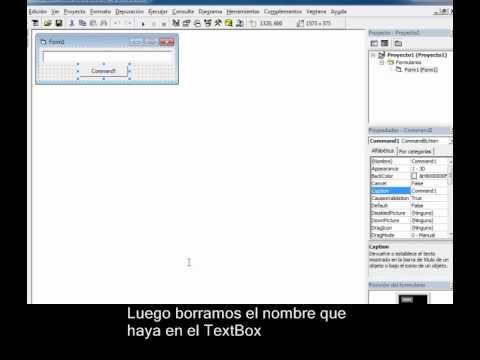Collapse the Proyecto1 tree node
The width and height of the screenshot is (480, 360).
click(x=373, y=55)
